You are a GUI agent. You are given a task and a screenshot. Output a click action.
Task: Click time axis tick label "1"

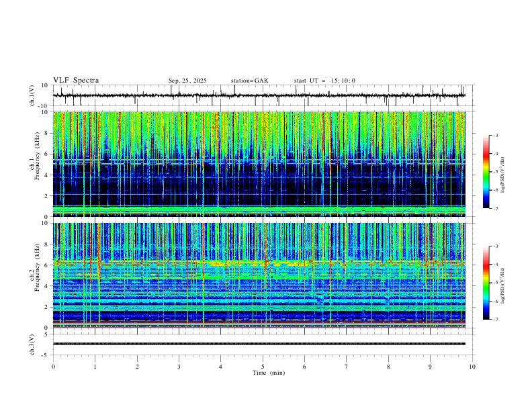[x=95, y=367]
